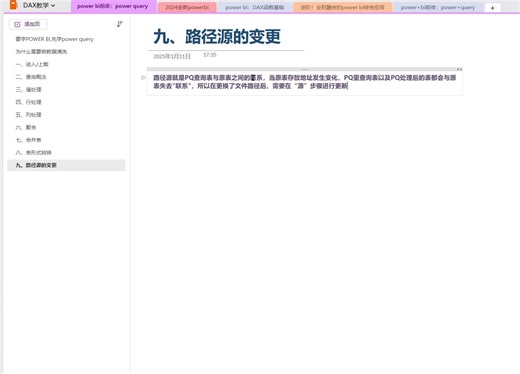Click the note container's top drag handle

(x=305, y=69)
